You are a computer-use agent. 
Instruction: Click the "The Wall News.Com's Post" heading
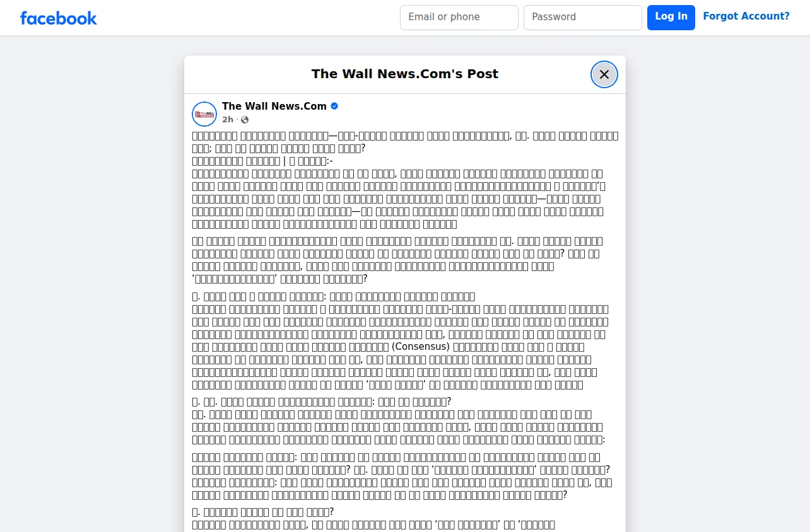[x=405, y=74]
